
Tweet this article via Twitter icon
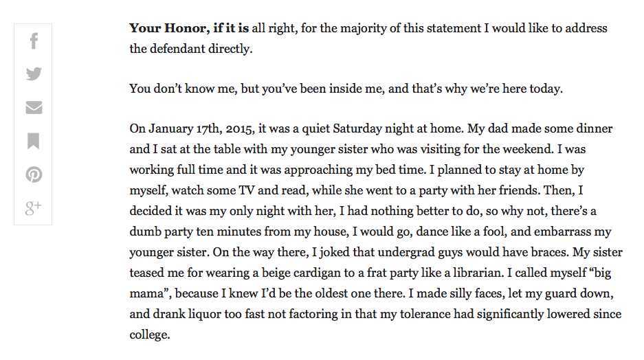point(34,74)
